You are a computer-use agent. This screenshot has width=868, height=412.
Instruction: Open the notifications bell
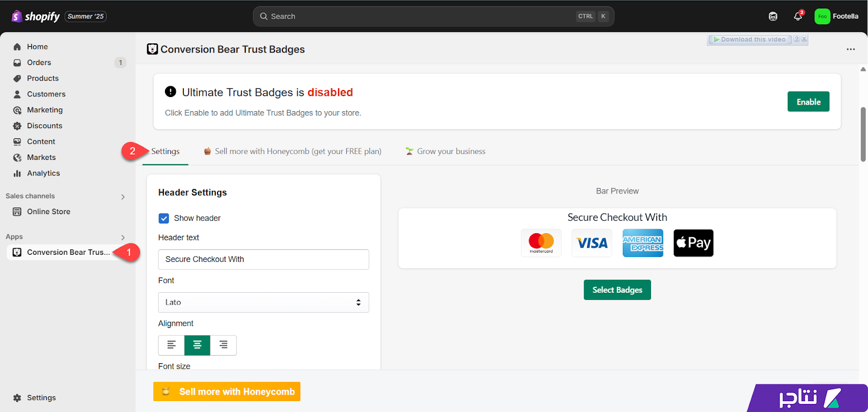[798, 16]
